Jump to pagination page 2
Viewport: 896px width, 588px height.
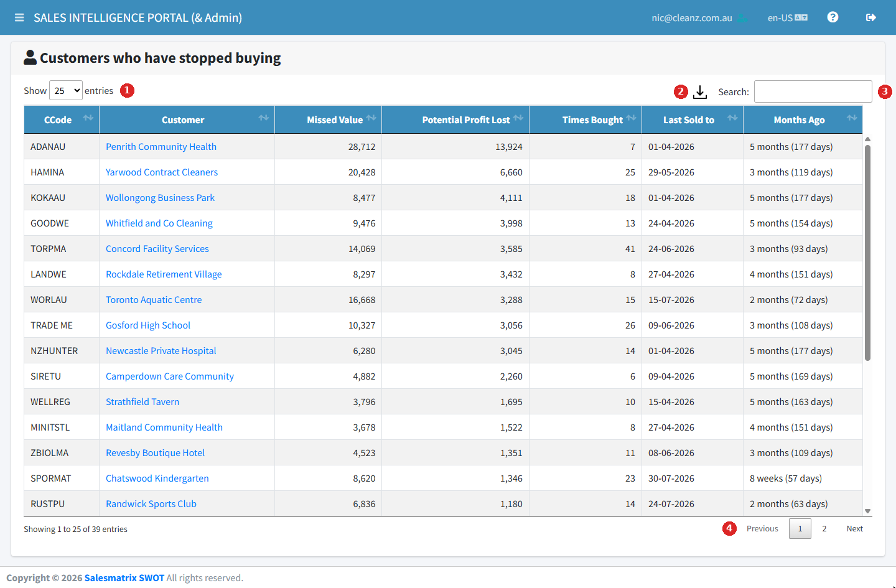(824, 529)
